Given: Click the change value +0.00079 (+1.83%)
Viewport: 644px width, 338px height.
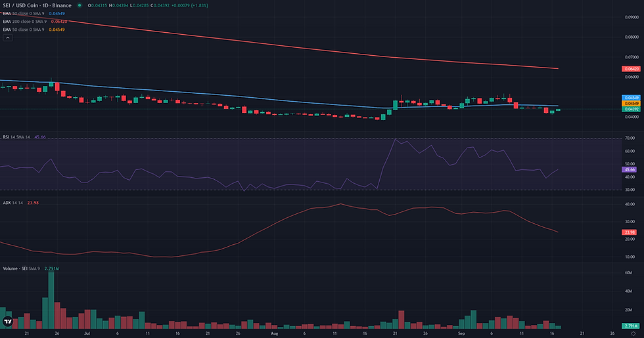Looking at the screenshot, I should 190,5.
